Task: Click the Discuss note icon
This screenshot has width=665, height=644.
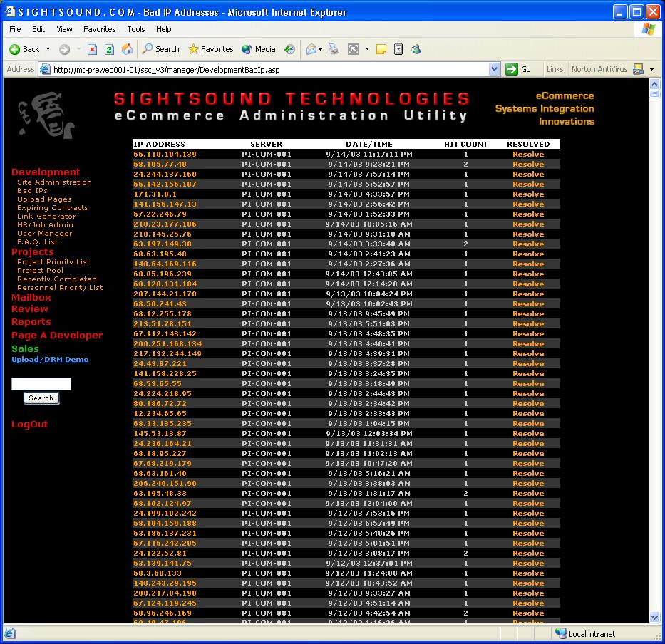Action: 381,50
